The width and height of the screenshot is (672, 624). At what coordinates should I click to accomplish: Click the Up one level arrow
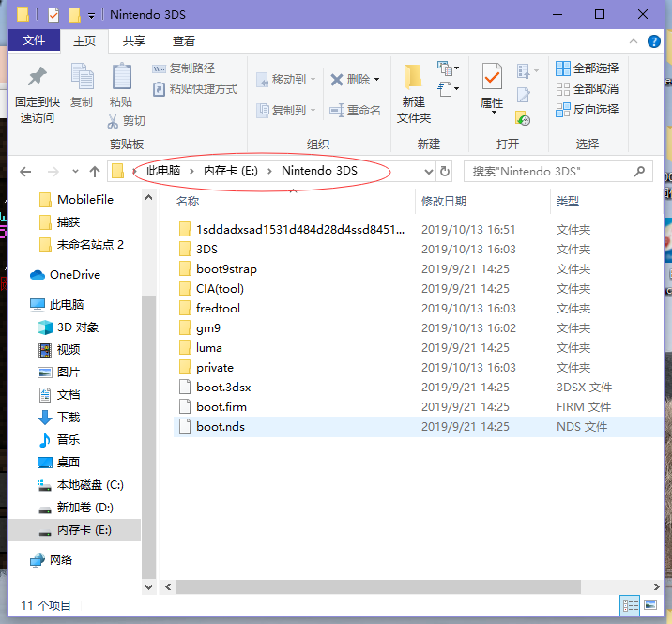(x=95, y=172)
